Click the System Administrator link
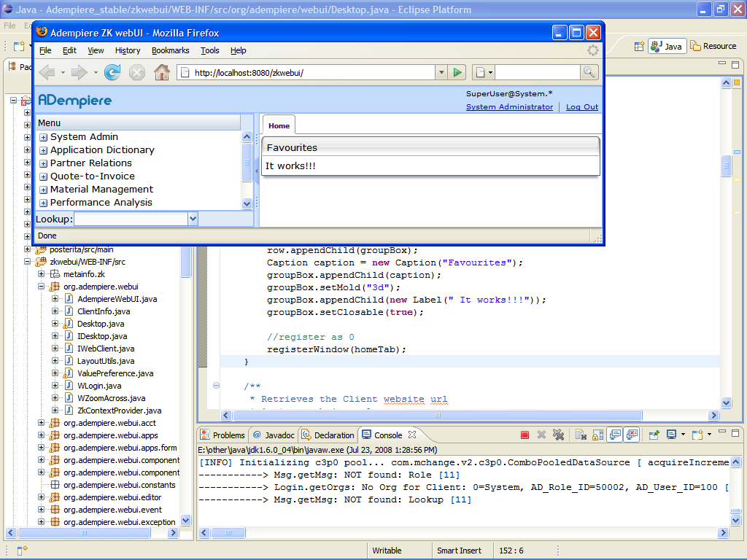This screenshot has height=560, width=747. pos(509,106)
